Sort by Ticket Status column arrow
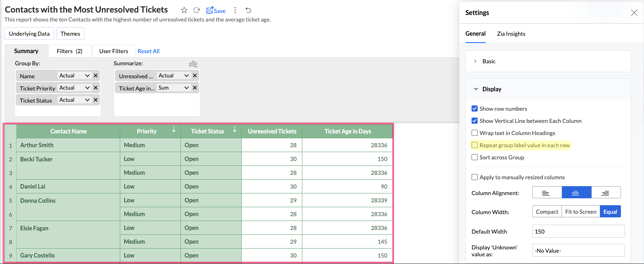The height and width of the screenshot is (264, 644). tap(235, 130)
